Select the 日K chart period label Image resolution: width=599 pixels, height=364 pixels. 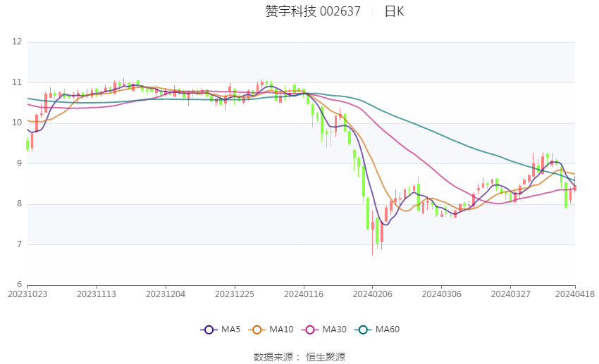pos(394,11)
